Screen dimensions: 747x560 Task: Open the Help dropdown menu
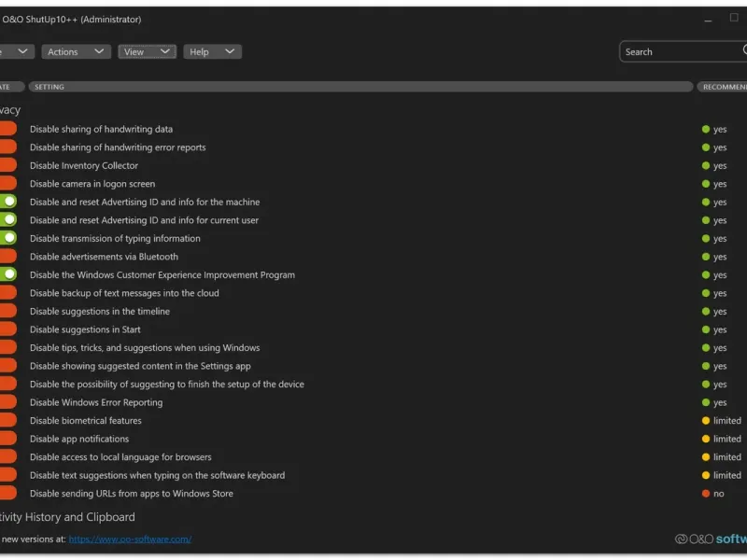[212, 51]
